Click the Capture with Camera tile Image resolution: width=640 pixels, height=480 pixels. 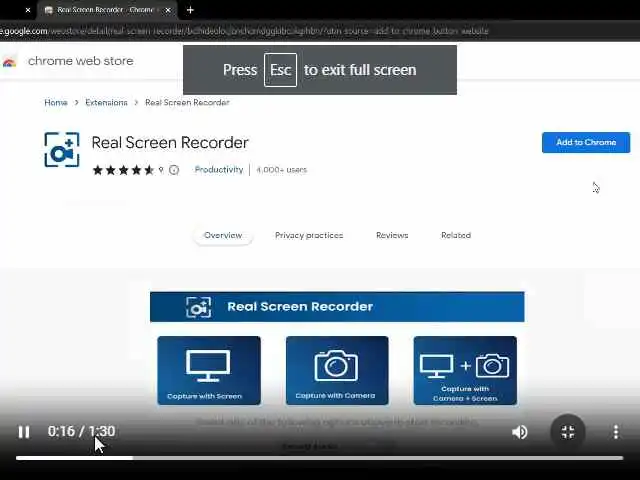337,371
